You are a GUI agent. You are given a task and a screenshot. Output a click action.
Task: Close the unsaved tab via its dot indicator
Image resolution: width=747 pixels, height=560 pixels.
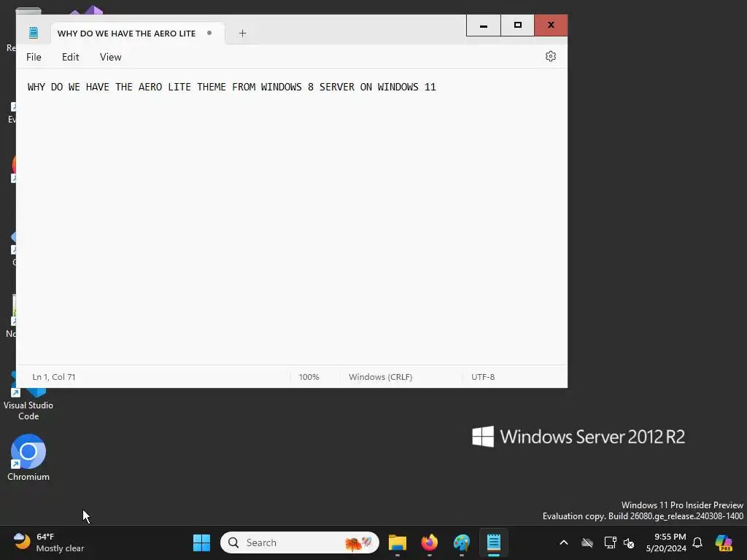(x=209, y=33)
